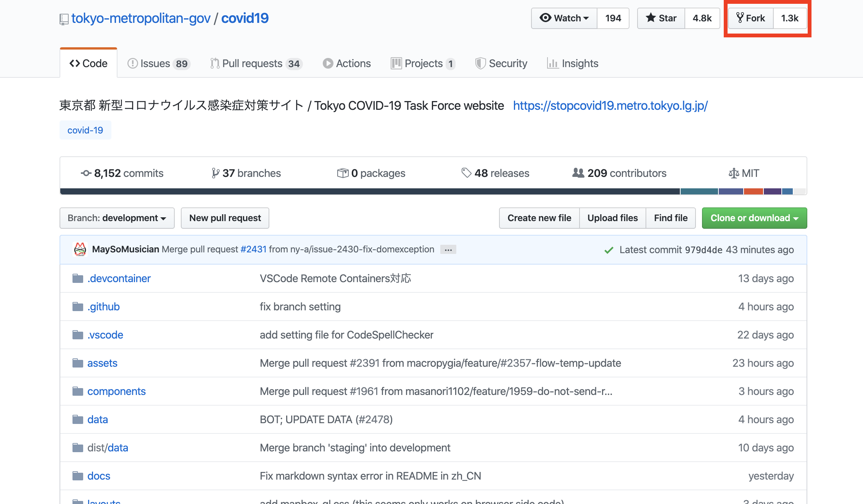Open the MIT license link
The height and width of the screenshot is (504, 863).
coord(744,173)
